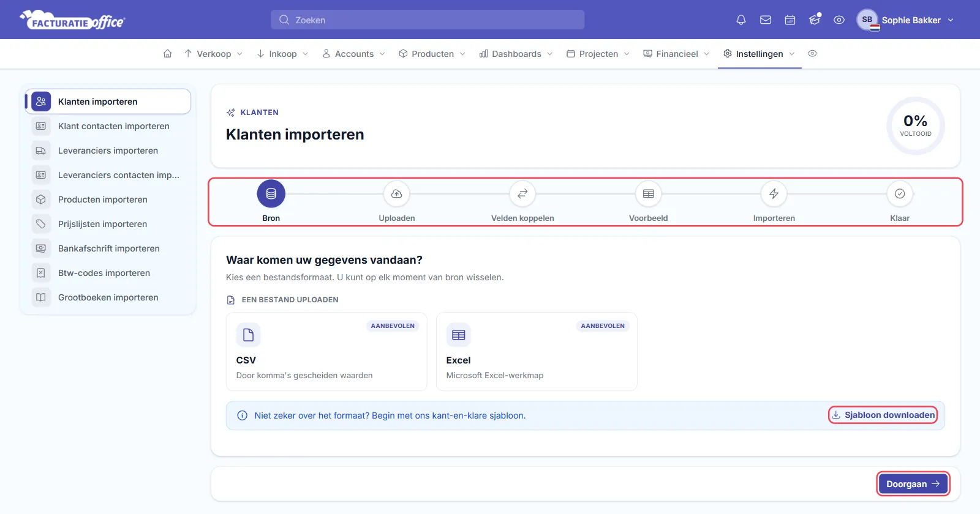
Task: Open the calendar icon in header
Action: click(x=790, y=20)
